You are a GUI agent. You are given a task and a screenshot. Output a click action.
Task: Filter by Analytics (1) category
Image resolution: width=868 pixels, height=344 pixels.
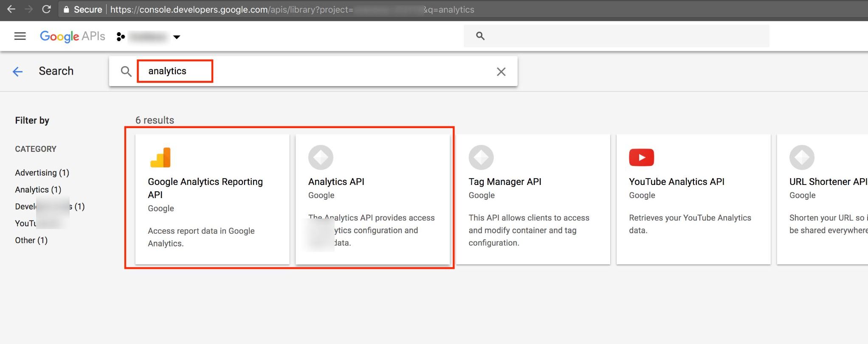[38, 190]
